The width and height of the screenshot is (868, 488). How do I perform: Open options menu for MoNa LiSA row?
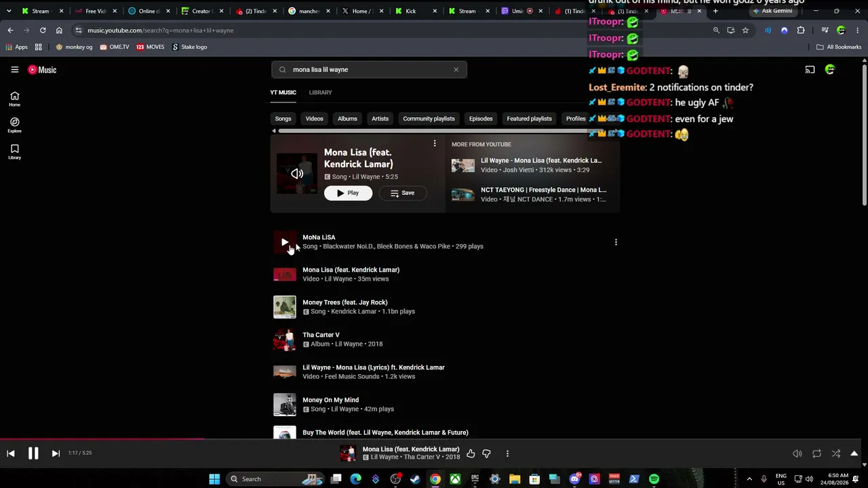616,242
